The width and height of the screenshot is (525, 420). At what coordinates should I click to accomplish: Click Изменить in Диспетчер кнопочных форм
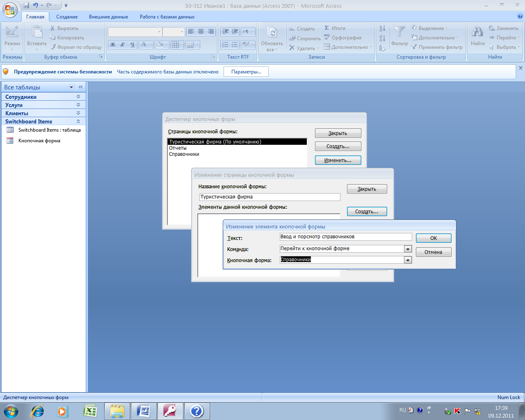(x=338, y=160)
